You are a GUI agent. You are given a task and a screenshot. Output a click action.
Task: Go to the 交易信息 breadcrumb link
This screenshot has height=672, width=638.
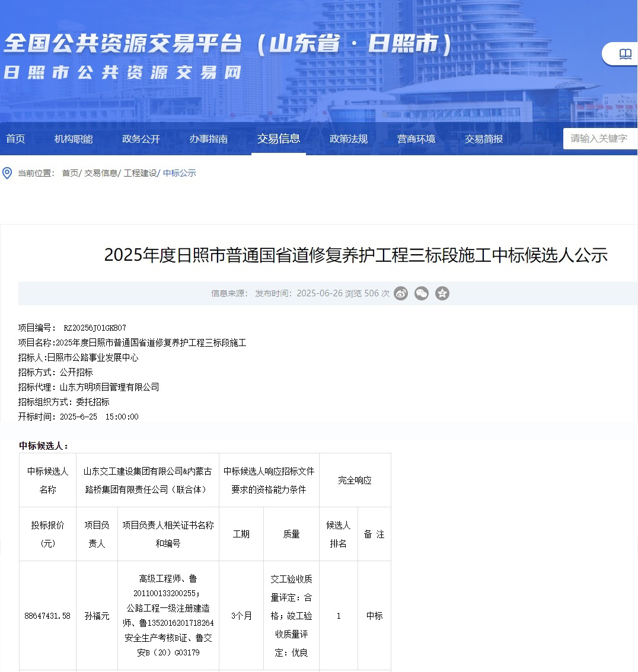tap(100, 173)
